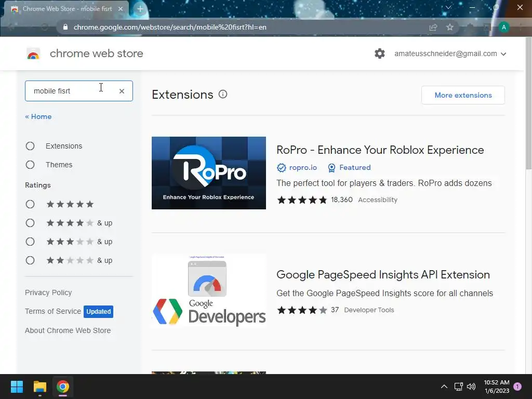Open network status tray icon
The image size is (532, 399).
tap(458, 387)
